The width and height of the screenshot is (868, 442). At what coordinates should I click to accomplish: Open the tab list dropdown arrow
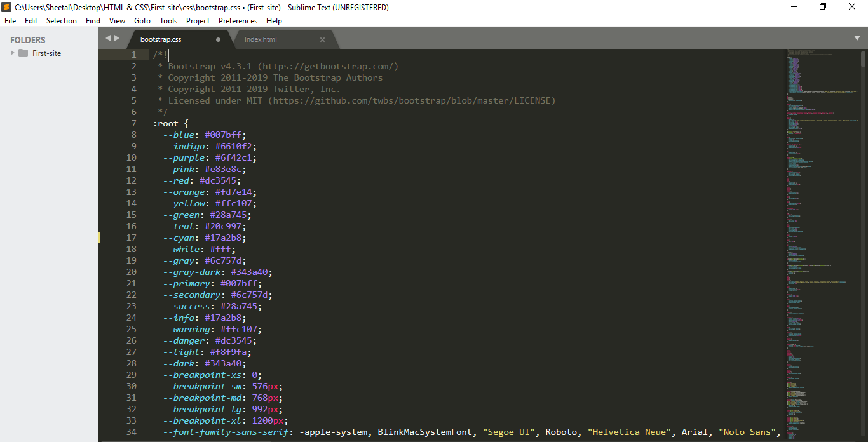(x=857, y=39)
